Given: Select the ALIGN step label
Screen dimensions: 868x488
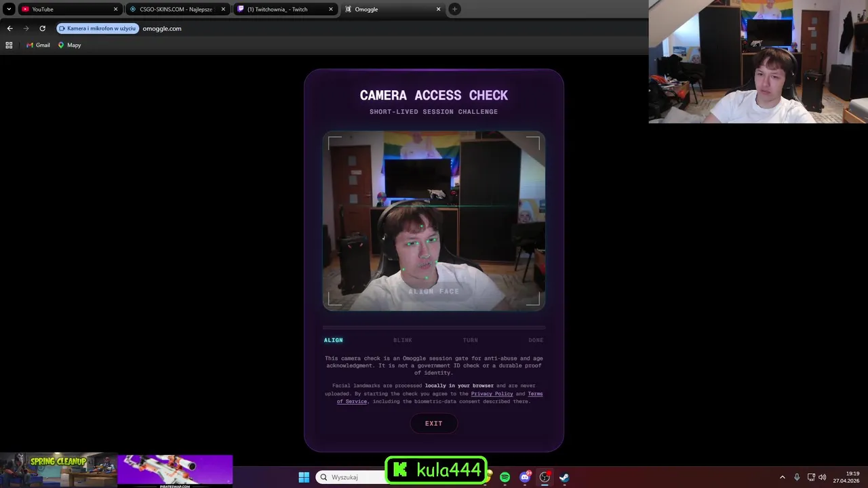Looking at the screenshot, I should pos(333,340).
